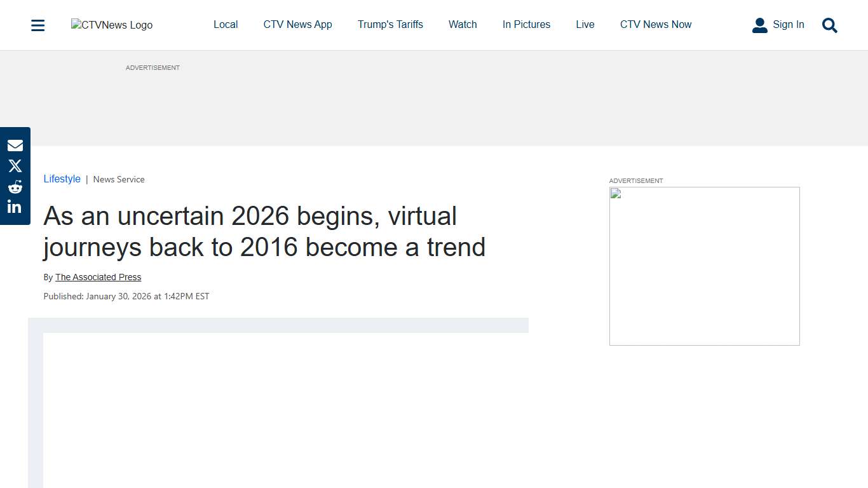Visit the Lifestyle category page
Screen dimensions: 868x488
(62, 179)
